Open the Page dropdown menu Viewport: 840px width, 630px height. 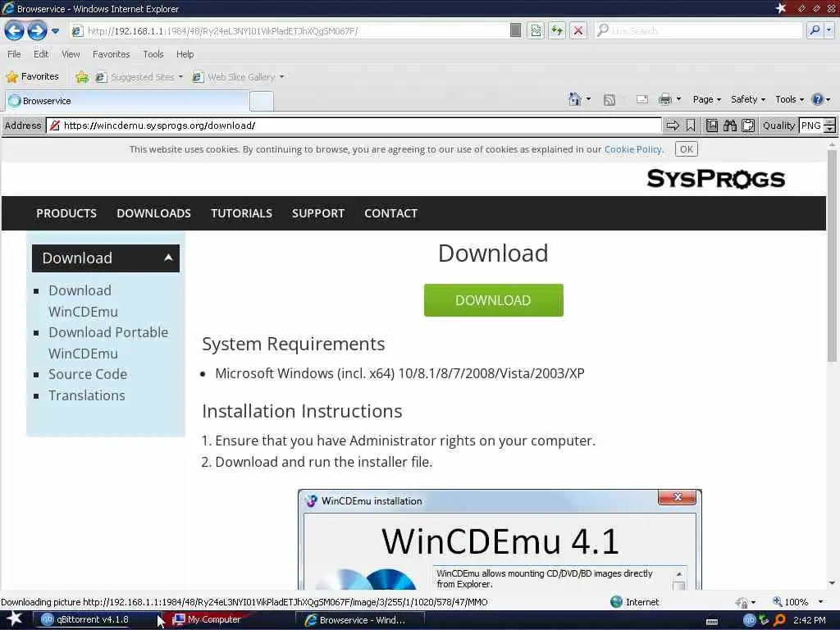[x=706, y=99]
